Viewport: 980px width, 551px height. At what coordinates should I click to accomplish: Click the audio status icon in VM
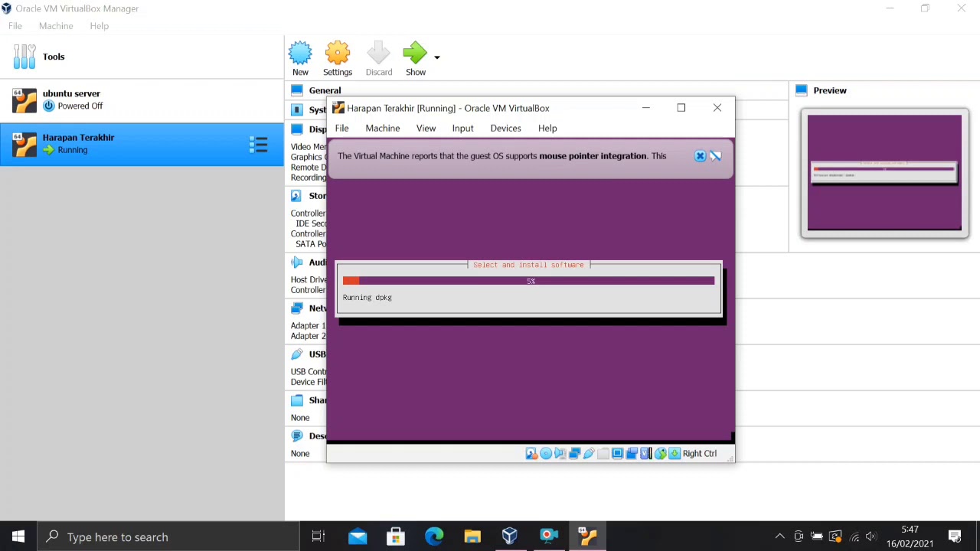(560, 454)
